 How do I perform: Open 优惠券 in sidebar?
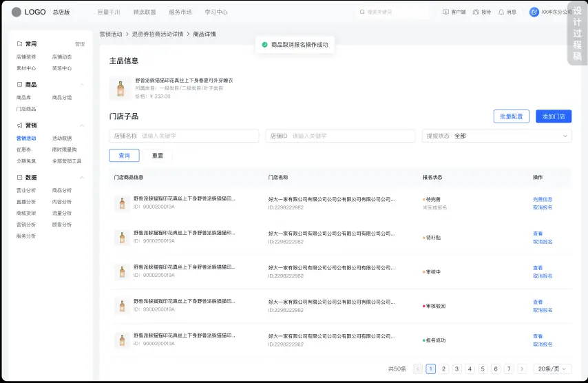coord(23,149)
